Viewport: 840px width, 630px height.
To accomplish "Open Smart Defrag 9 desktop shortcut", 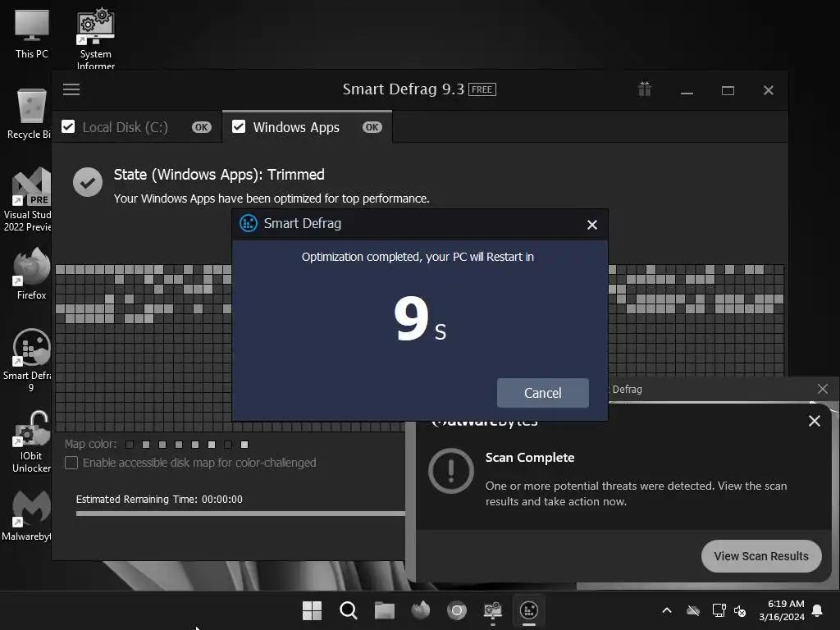I will (x=30, y=360).
